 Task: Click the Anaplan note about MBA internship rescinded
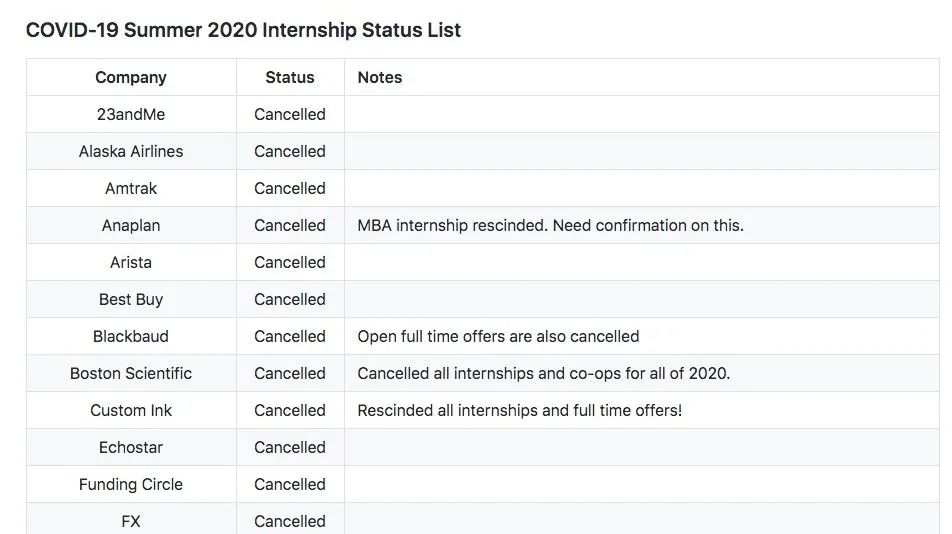[x=550, y=225]
